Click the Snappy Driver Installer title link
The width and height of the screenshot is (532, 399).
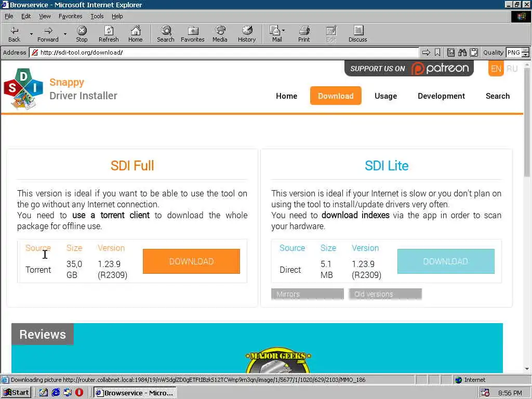click(83, 89)
